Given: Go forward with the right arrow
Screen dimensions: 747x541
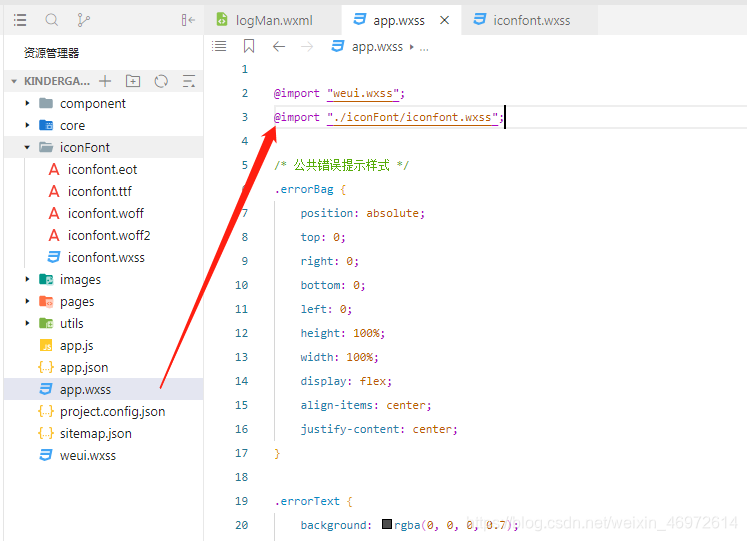Looking at the screenshot, I should (307, 47).
